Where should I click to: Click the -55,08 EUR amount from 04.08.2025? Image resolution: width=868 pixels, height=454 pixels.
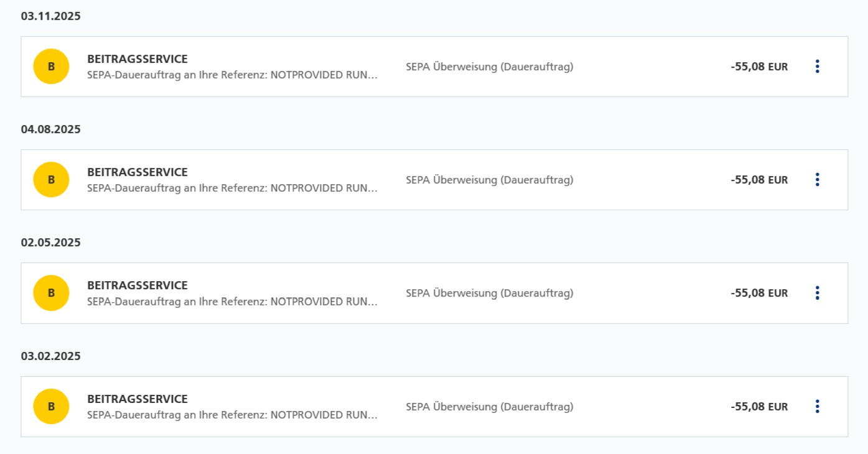tap(759, 180)
